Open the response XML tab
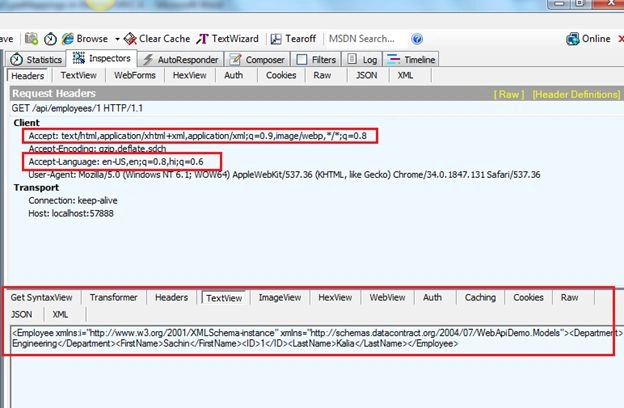 (x=60, y=314)
